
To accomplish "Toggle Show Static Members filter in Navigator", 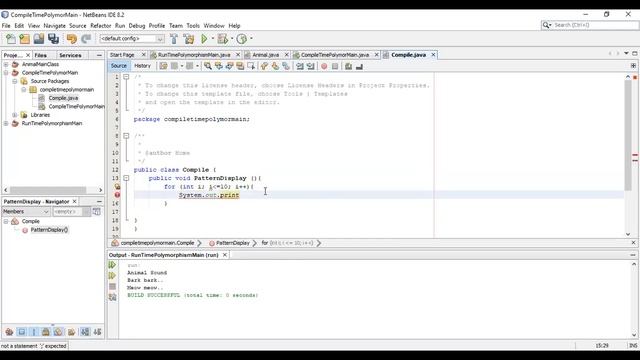I will tap(34, 332).
